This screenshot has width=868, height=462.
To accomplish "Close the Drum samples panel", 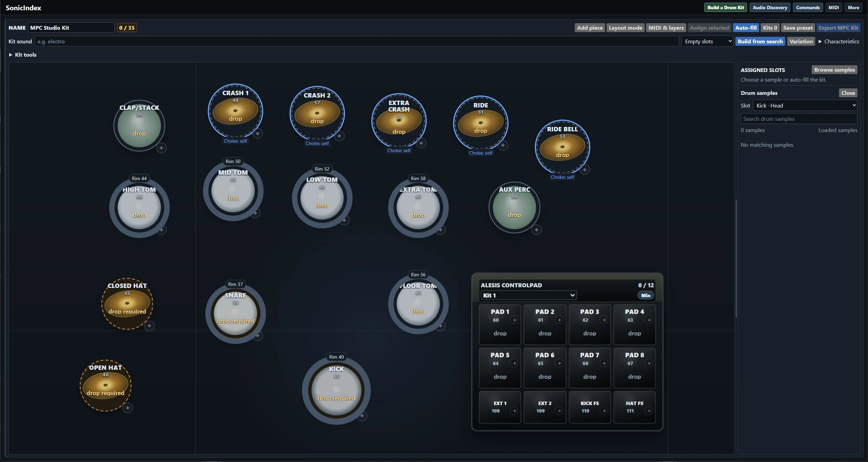I will coord(848,93).
